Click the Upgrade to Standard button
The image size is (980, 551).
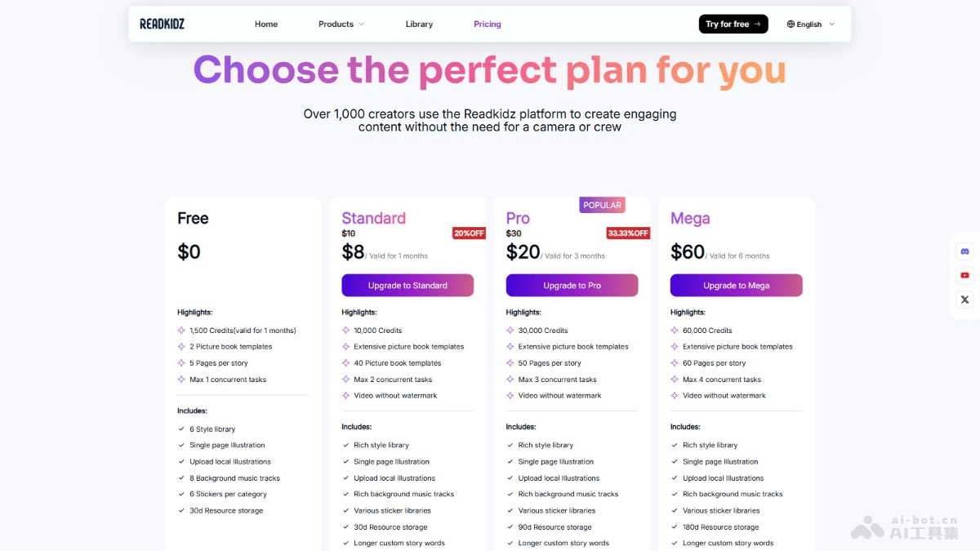click(408, 286)
